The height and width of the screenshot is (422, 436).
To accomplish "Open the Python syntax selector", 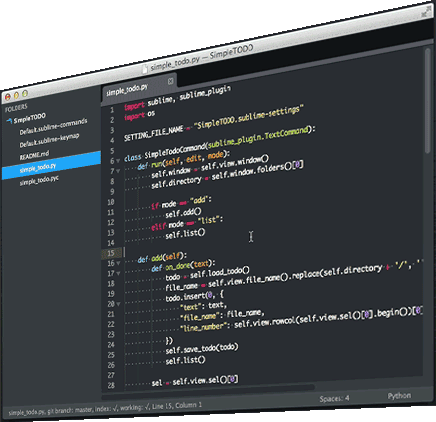I will [399, 396].
